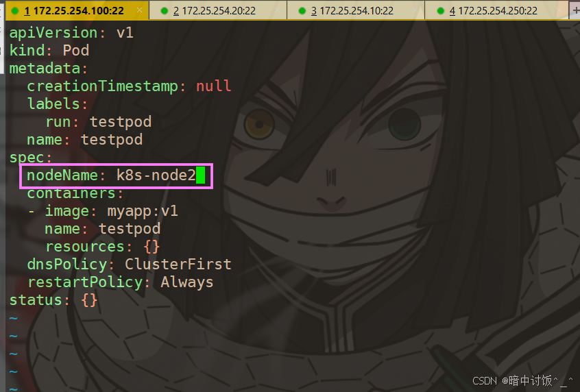
Task: Add a new session tab with plus button
Action: 576,10
